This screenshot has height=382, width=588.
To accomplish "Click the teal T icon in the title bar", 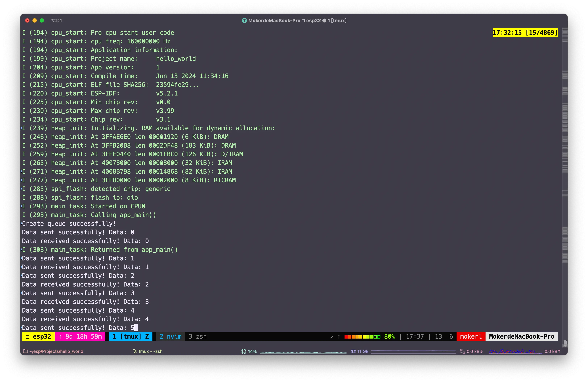I will tap(244, 20).
